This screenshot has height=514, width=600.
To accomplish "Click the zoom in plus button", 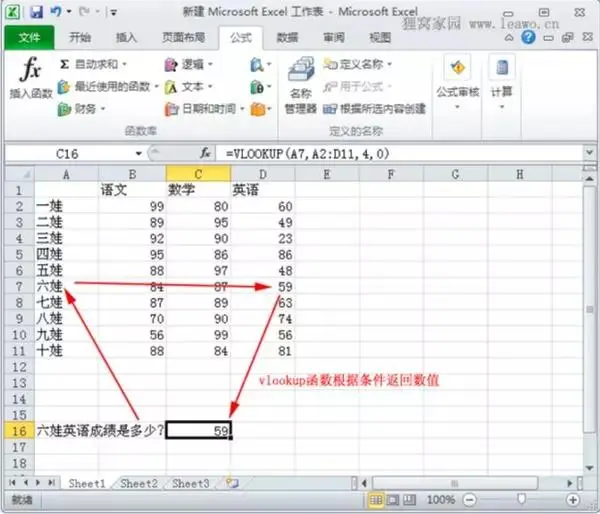I will click(573, 499).
